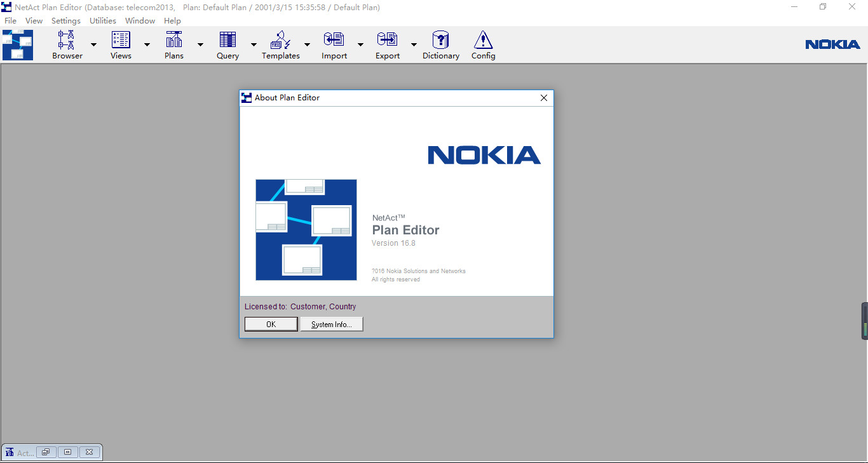868x463 pixels.
Task: Open the Utilities menu
Action: click(x=102, y=20)
